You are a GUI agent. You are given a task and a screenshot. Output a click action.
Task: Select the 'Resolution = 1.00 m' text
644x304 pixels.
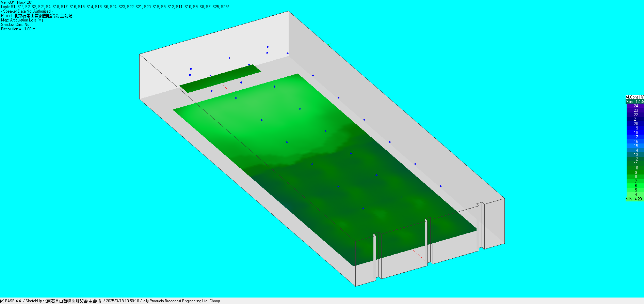18,29
